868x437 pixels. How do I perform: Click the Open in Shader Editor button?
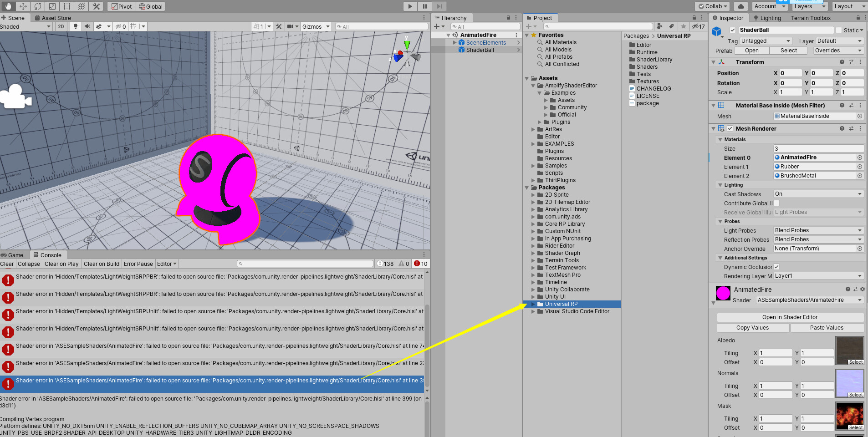coord(789,317)
